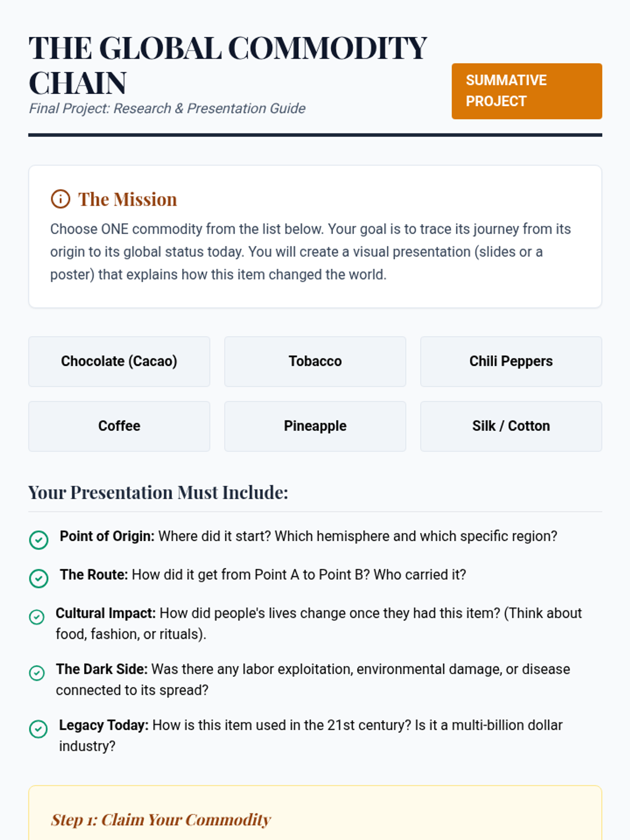630x840 pixels.
Task: Click the Mission description paragraph
Action: (x=311, y=252)
